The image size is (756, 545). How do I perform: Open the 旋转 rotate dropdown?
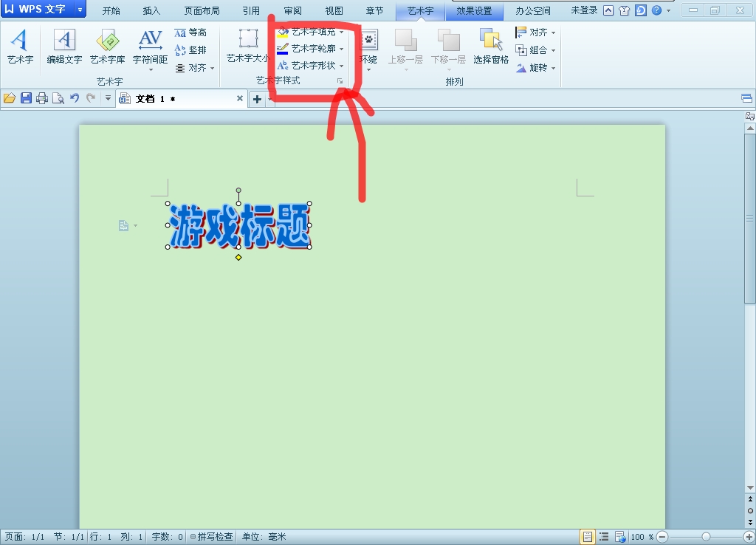[x=535, y=68]
